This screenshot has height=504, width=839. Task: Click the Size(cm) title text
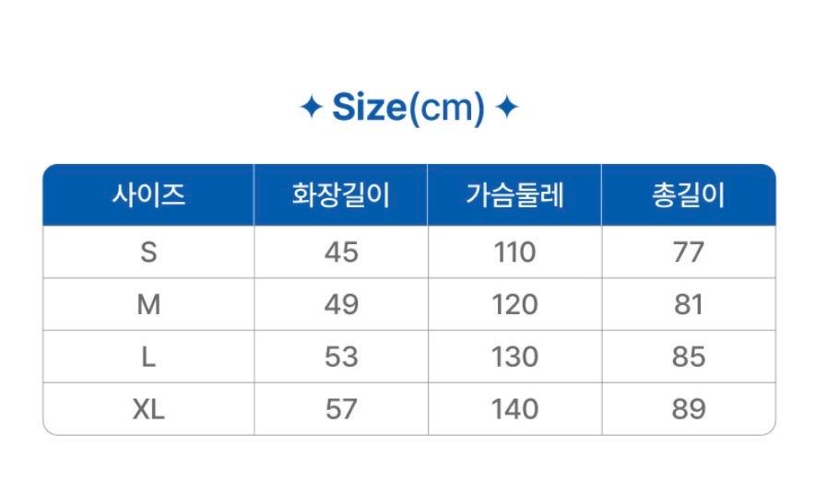[x=408, y=108]
